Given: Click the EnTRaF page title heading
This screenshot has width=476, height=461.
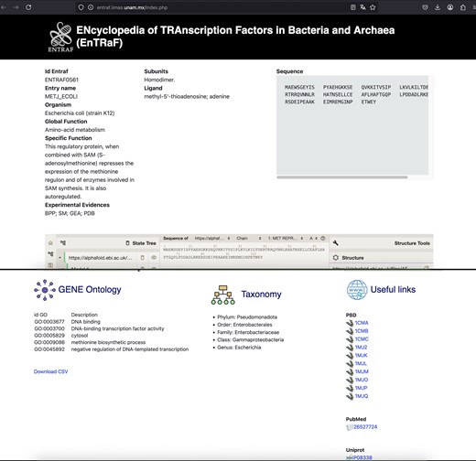Looking at the screenshot, I should pyautogui.click(x=235, y=37).
